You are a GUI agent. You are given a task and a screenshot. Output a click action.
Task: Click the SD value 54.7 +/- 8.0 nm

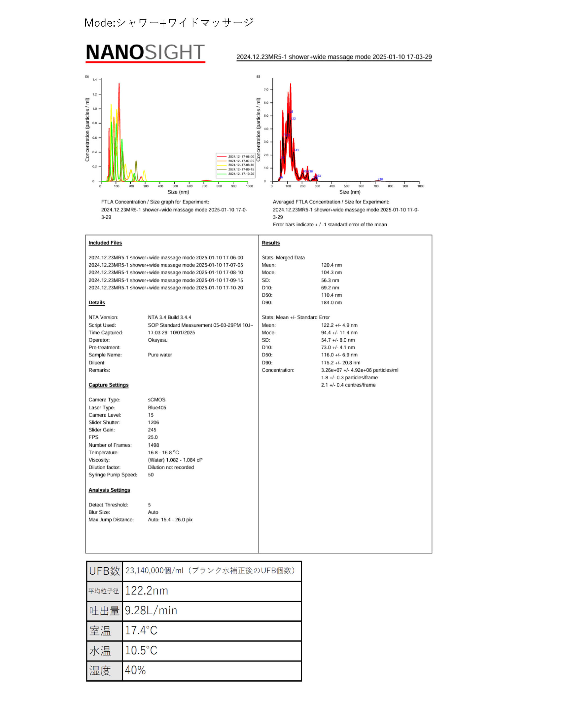pyautogui.click(x=338, y=340)
